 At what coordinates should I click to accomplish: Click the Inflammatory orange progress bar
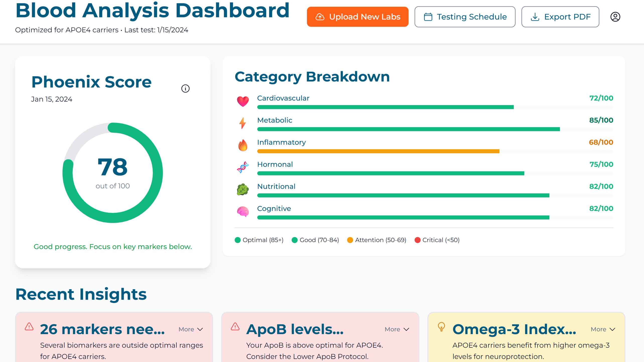pos(378,151)
